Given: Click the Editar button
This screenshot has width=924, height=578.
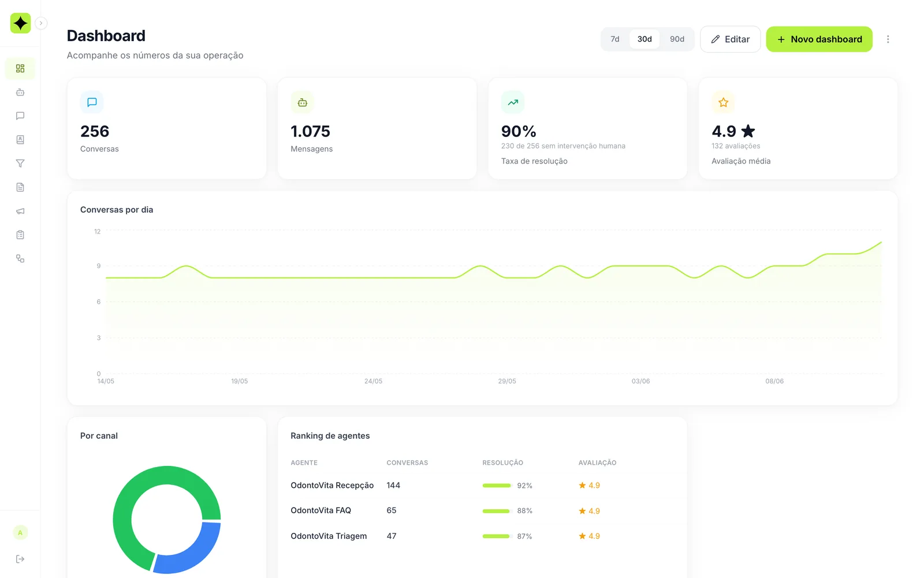Looking at the screenshot, I should 730,39.
